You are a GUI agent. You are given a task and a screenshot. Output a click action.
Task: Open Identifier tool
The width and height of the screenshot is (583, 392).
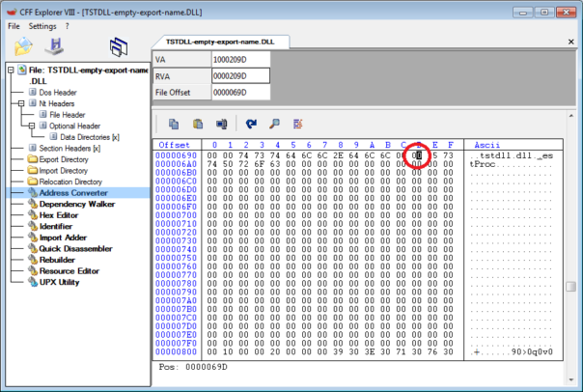click(x=56, y=226)
